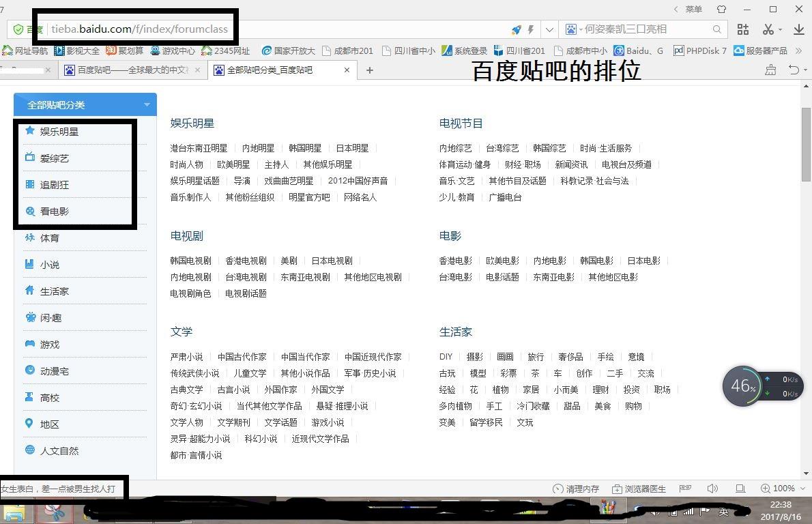Toggle the sound speaker icon in status bar
The width and height of the screenshot is (812, 524).
[x=712, y=489]
